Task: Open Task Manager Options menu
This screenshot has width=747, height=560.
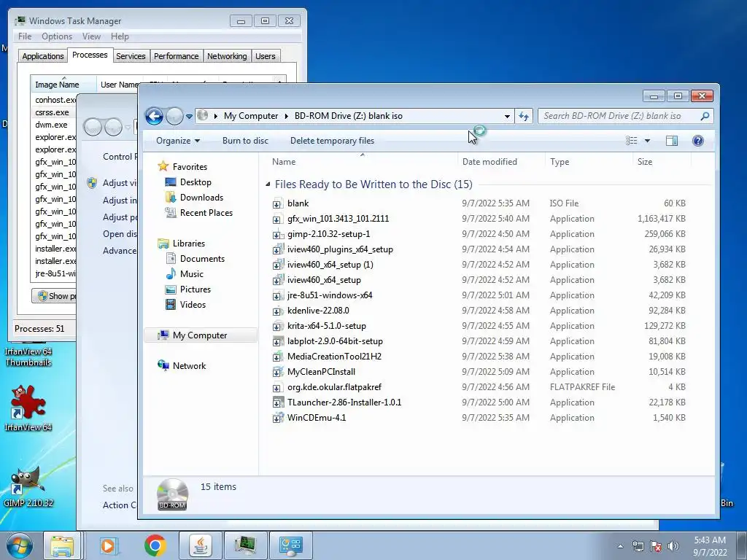Action: (x=57, y=36)
